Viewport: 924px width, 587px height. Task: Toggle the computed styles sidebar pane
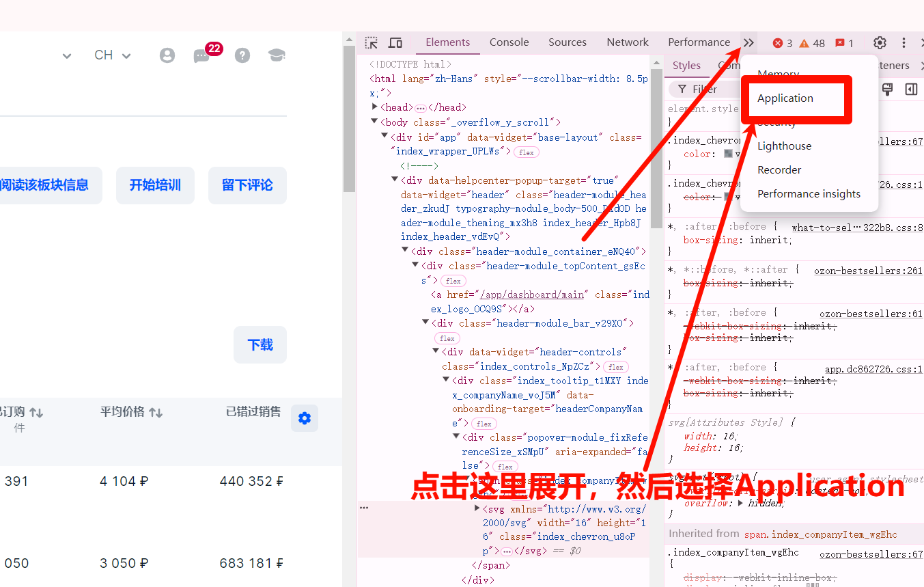click(911, 90)
